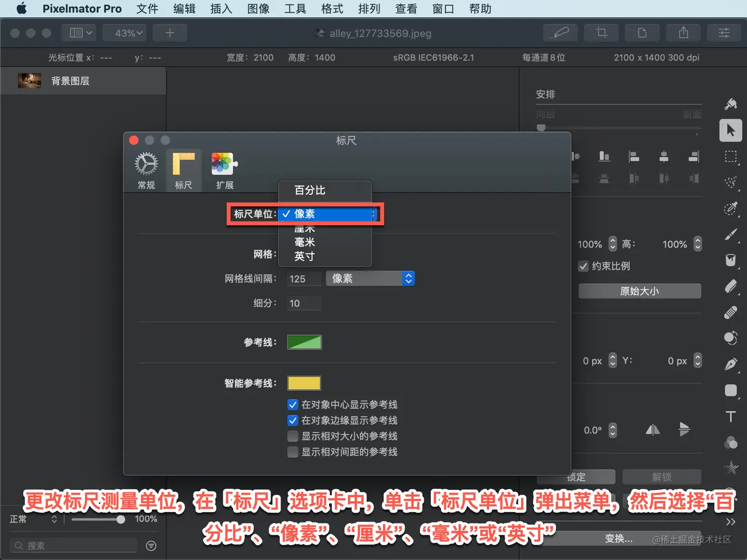The width and height of the screenshot is (747, 560).
Task: Select the Effects sparkle tool
Action: [731, 467]
